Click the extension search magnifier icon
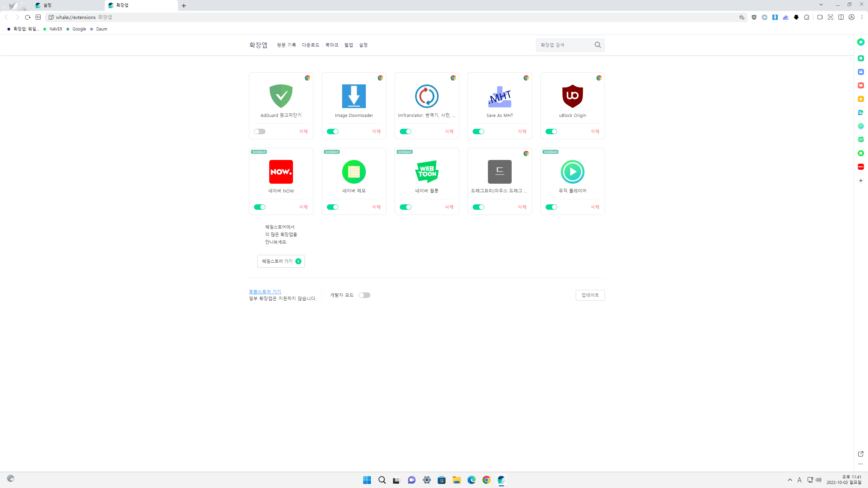The image size is (868, 488). 597,45
